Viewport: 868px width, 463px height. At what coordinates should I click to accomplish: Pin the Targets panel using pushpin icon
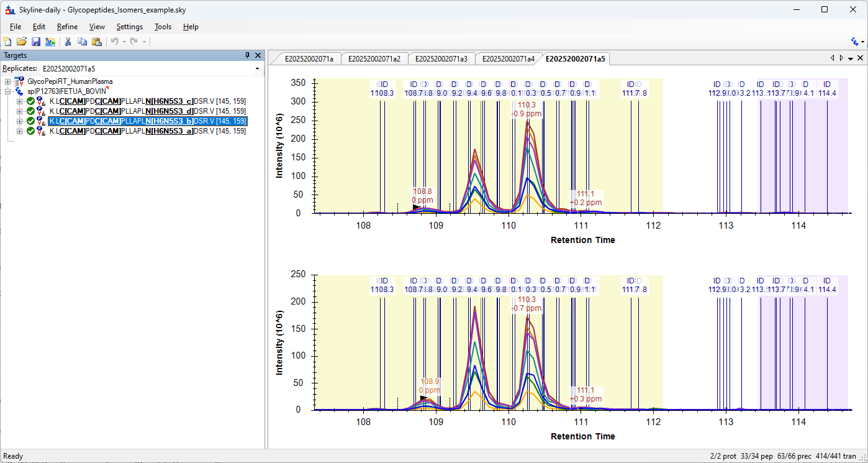pyautogui.click(x=248, y=55)
